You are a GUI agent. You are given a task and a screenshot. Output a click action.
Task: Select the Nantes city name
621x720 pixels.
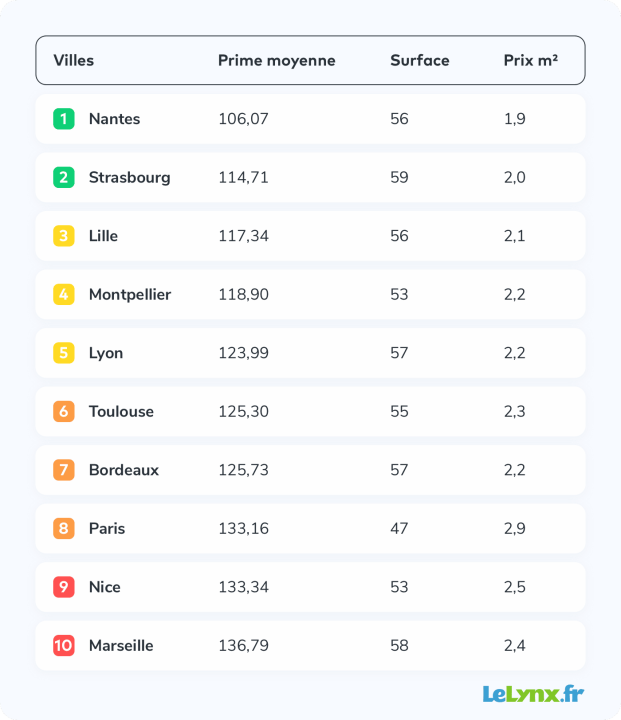pyautogui.click(x=114, y=119)
